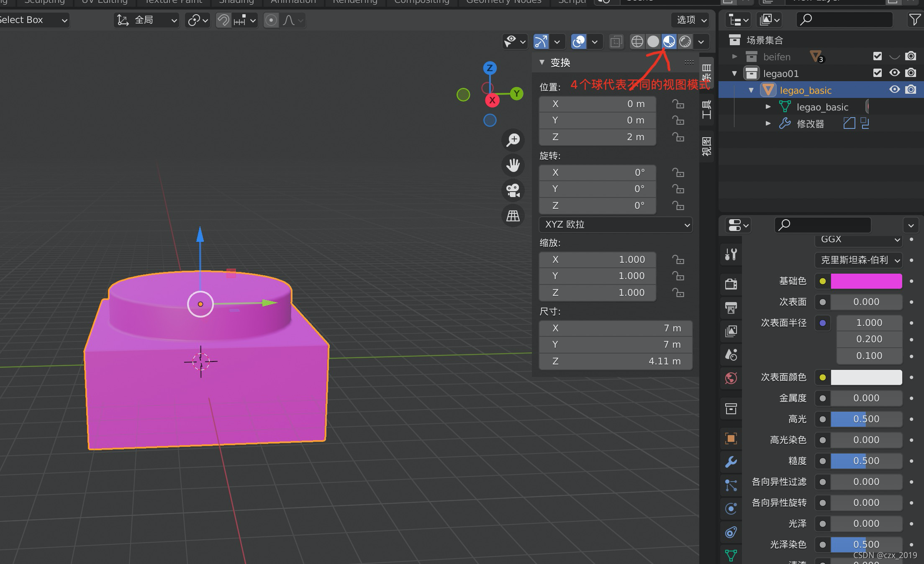Toggle camera view icon
Screen dimensions: 924x564
click(513, 191)
